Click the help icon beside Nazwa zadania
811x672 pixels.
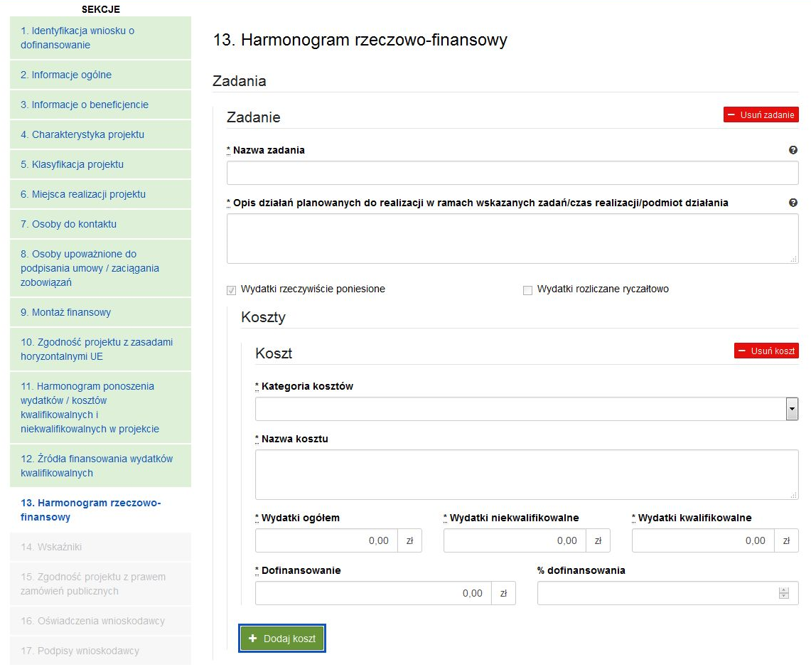coord(793,150)
